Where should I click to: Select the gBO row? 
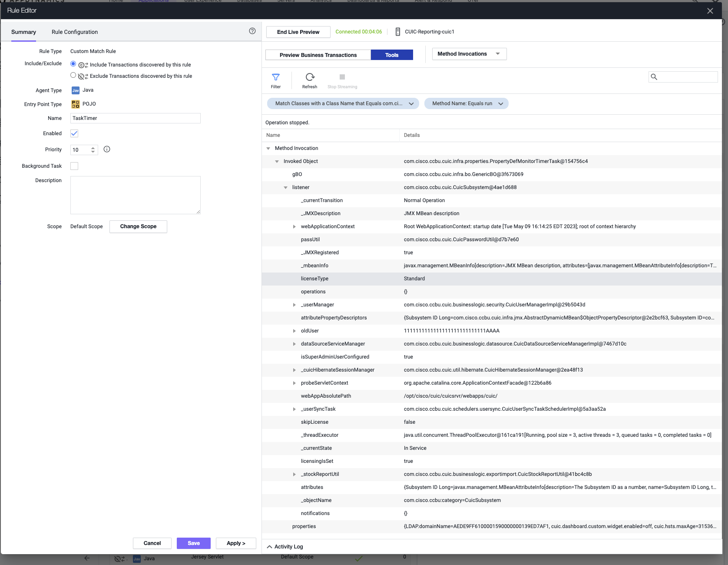492,175
